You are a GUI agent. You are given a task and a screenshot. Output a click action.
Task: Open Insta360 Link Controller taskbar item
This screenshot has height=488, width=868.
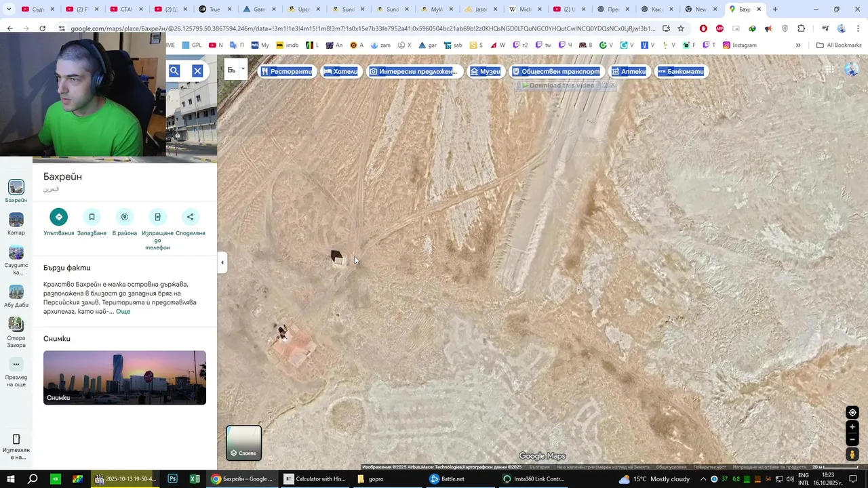[534, 479]
